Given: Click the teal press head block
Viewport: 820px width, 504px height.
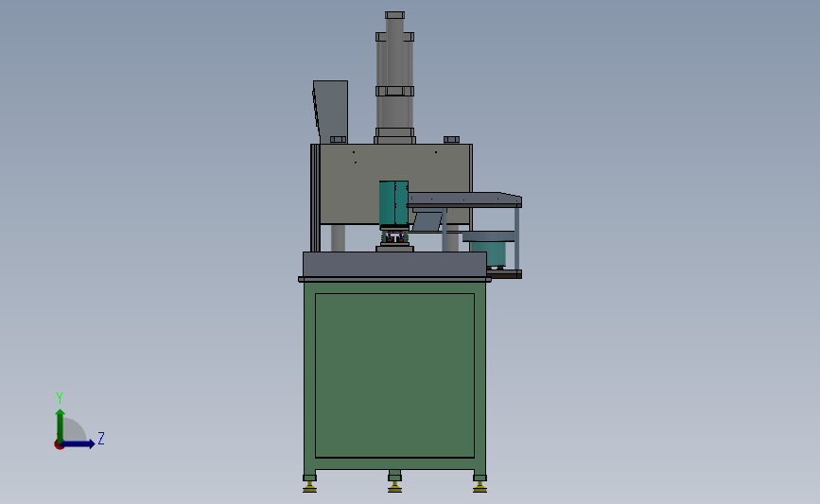Looking at the screenshot, I should click(x=393, y=203).
